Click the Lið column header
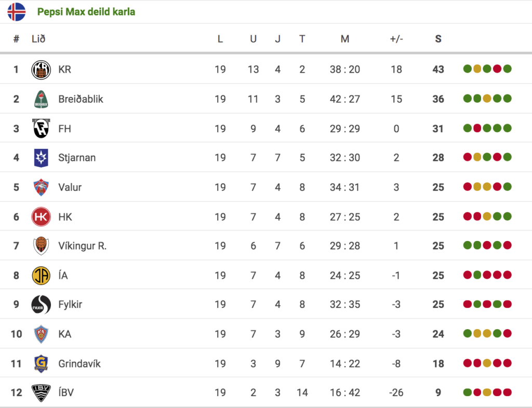Screen dimensions: 532x408 coord(38,39)
